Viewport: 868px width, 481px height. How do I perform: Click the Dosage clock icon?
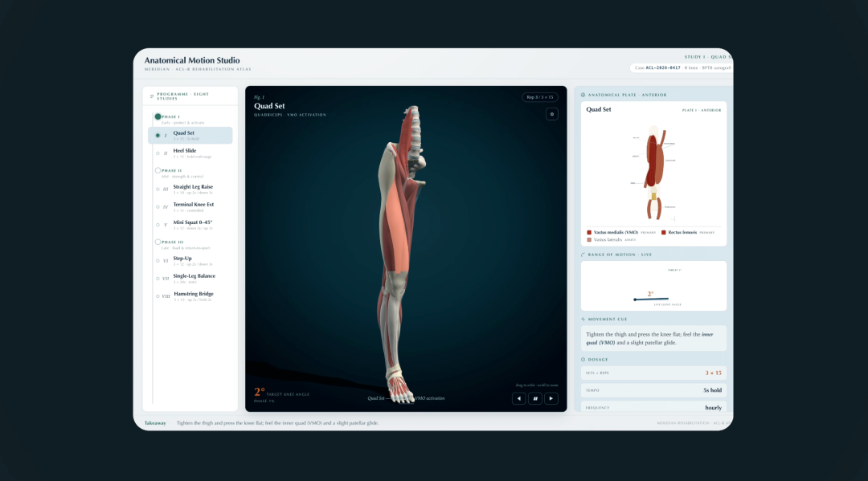pyautogui.click(x=583, y=360)
